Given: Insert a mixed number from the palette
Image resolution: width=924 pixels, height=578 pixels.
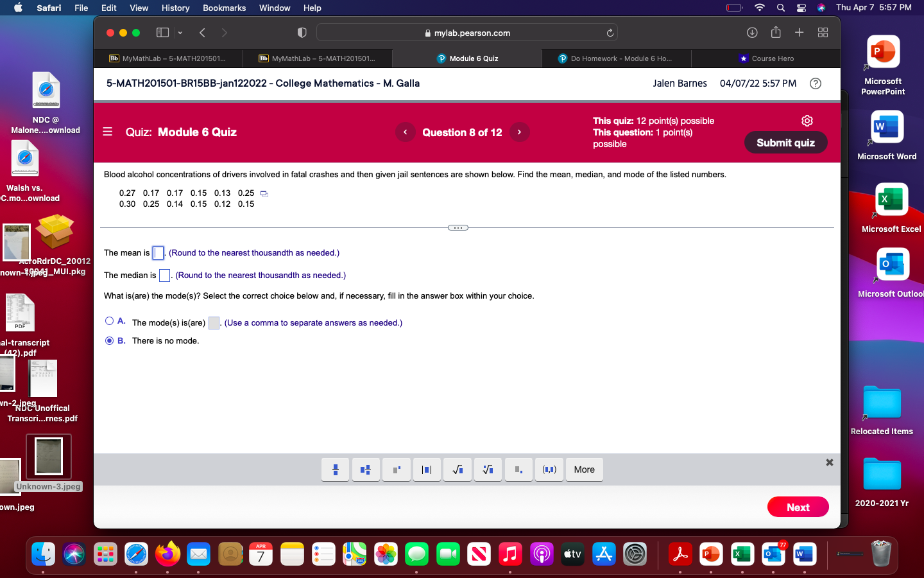Looking at the screenshot, I should (x=366, y=469).
